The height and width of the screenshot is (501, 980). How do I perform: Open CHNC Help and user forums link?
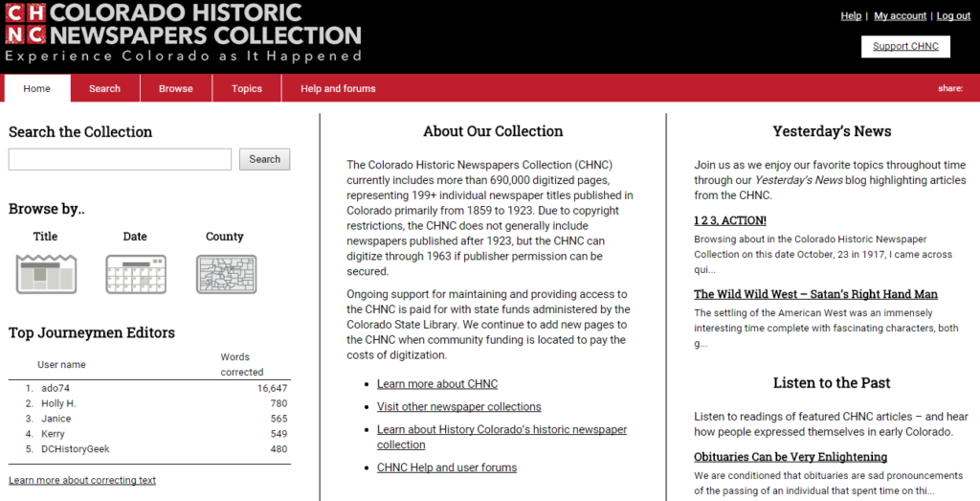[447, 467]
